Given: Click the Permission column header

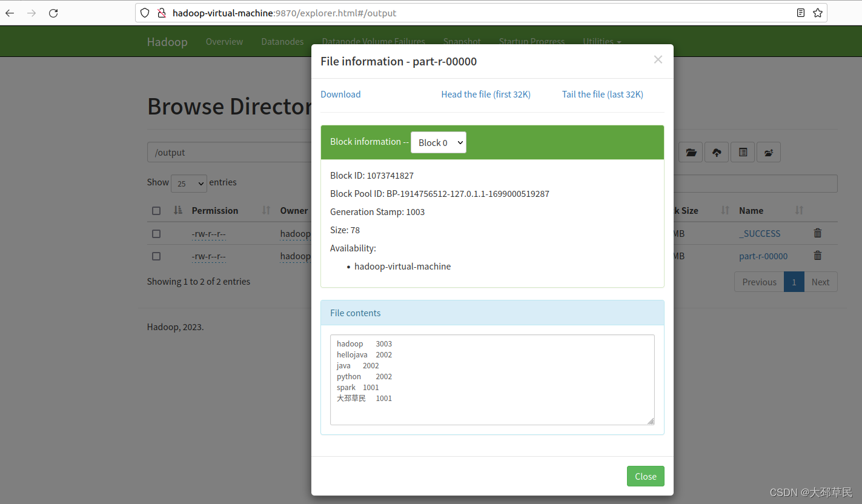Looking at the screenshot, I should [x=215, y=211].
